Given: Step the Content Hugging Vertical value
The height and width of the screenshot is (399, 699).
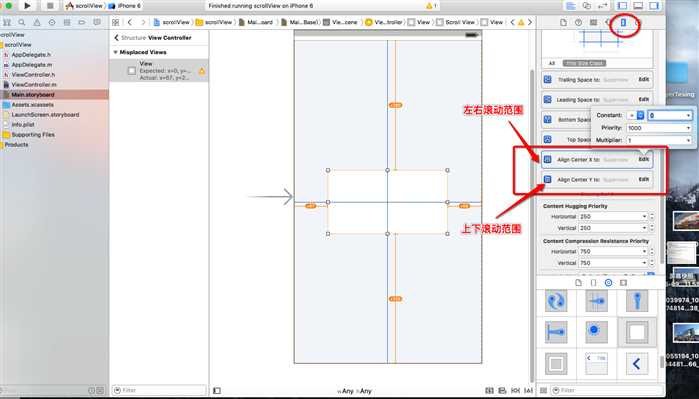Looking at the screenshot, I should tap(652, 228).
